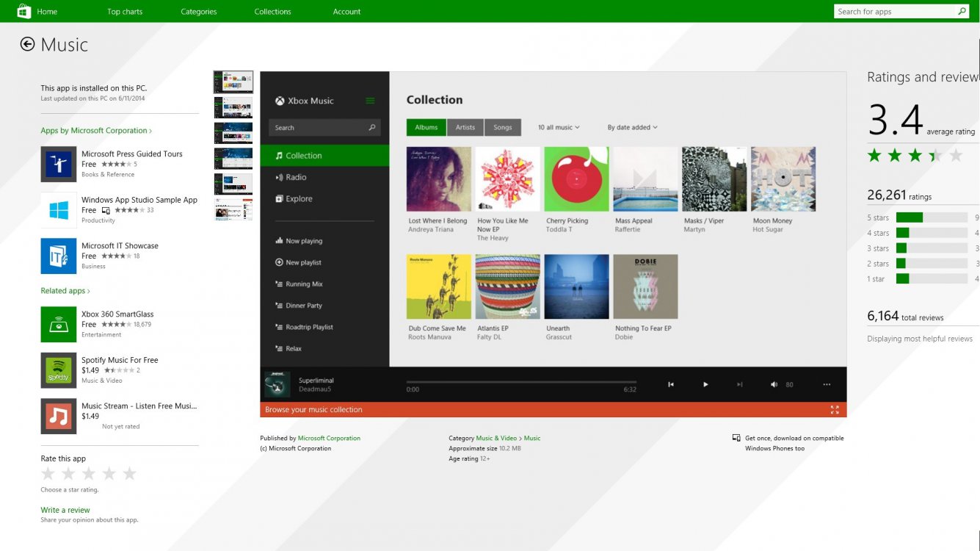Click the Windows Phone compatibility device icon
Screen dimensions: 980x551
click(x=736, y=438)
